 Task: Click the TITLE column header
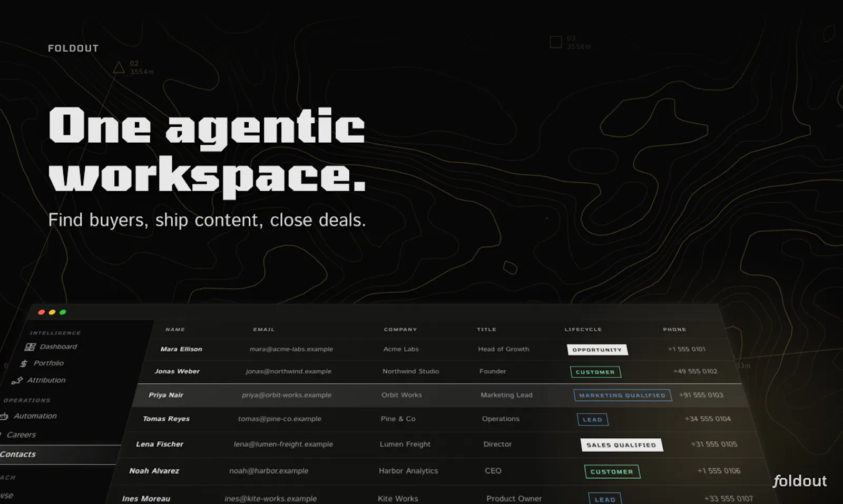tap(486, 330)
